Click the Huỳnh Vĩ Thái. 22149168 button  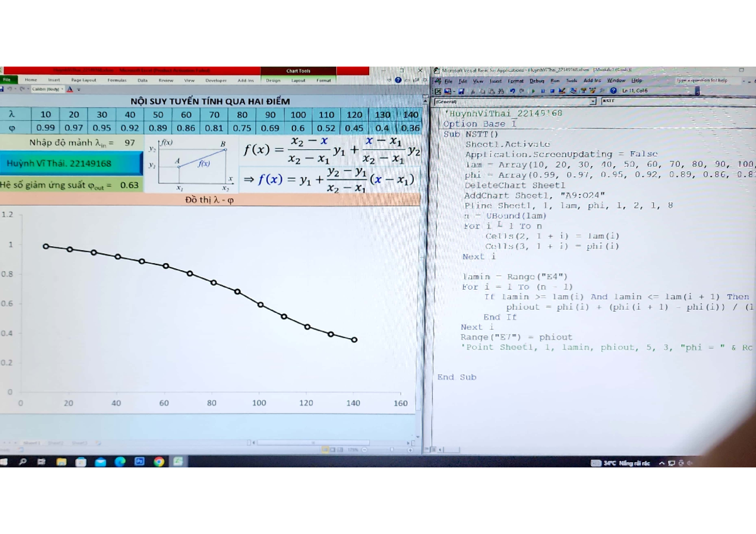pos(71,163)
